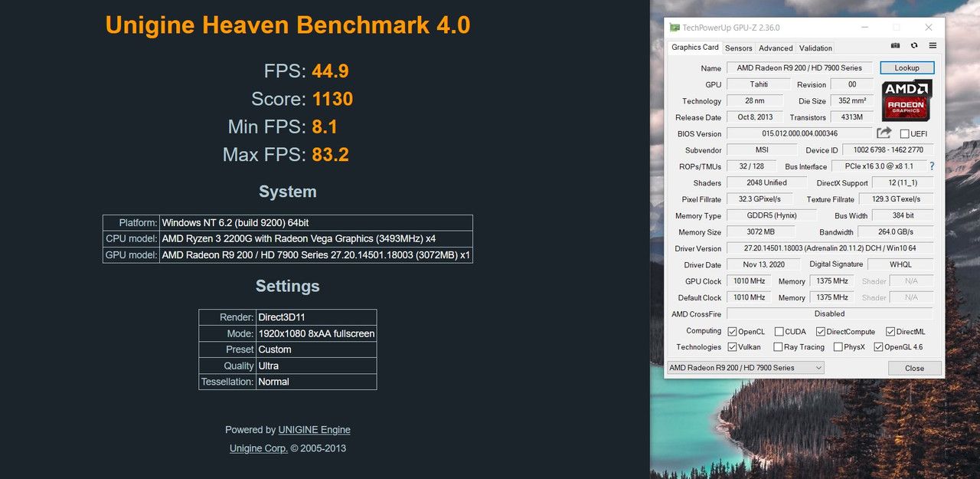Click the DirectX Support field
This screenshot has width=980, height=479.
click(903, 182)
